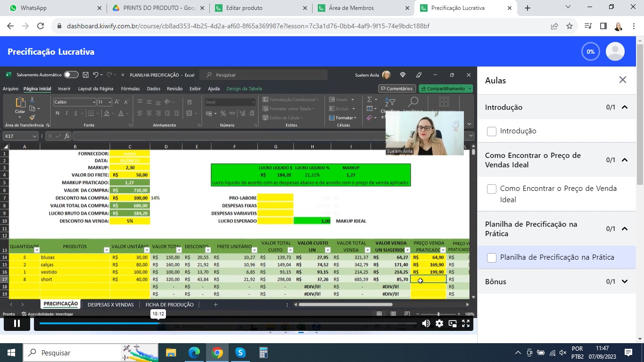Open Calculator from the taskbar
The width and height of the screenshot is (644, 362).
click(264, 353)
